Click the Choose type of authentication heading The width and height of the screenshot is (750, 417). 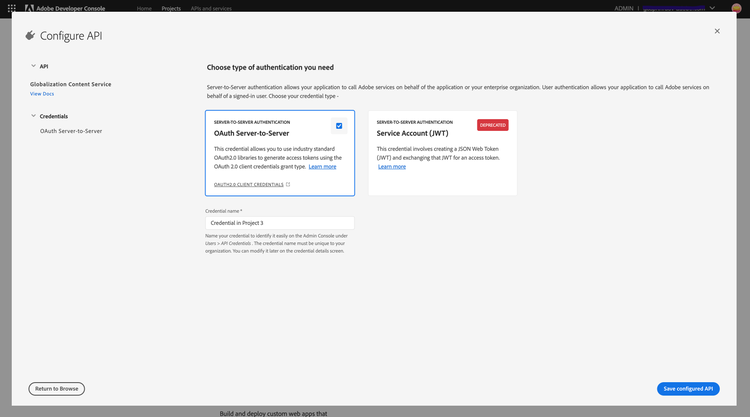coord(270,67)
